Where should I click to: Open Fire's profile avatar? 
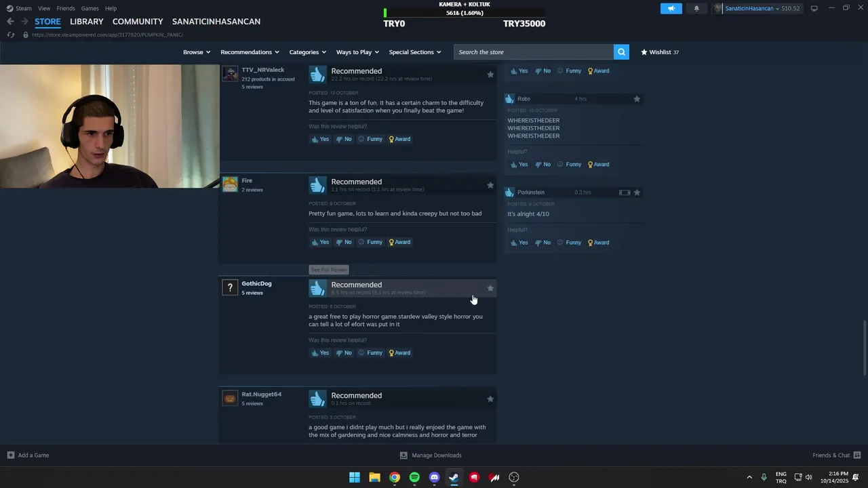click(230, 184)
